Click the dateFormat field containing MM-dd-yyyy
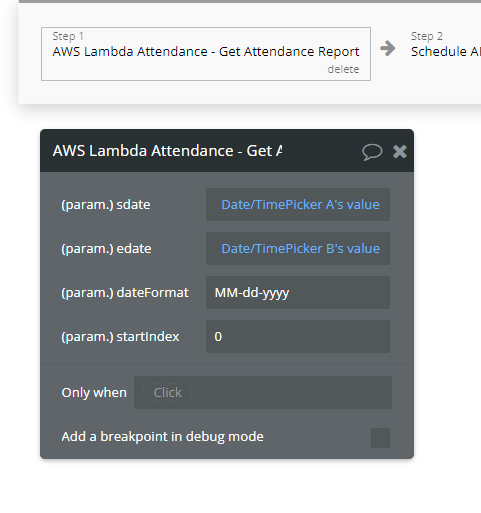The image size is (481, 513). point(298,292)
